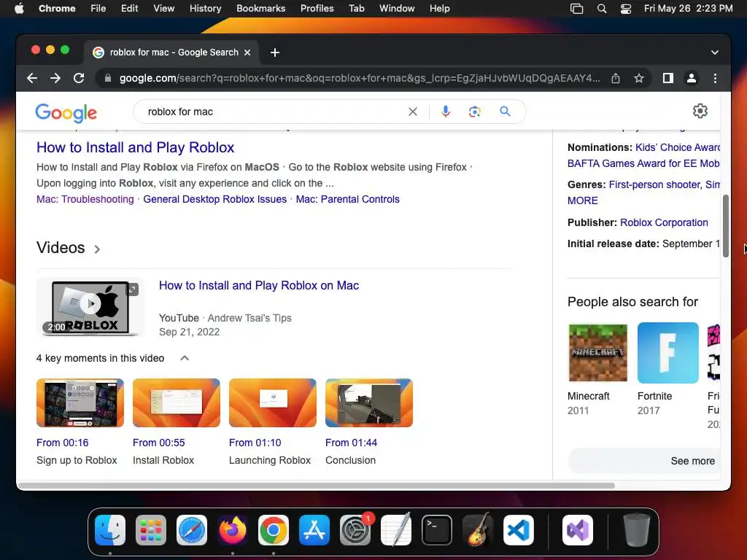Open Launchpad from the Dock
This screenshot has width=747, height=560.
(151, 530)
